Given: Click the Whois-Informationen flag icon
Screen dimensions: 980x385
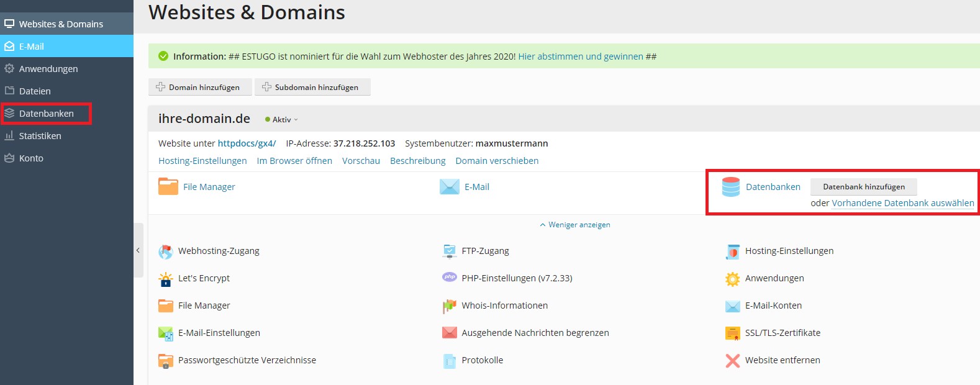Looking at the screenshot, I should tap(449, 306).
